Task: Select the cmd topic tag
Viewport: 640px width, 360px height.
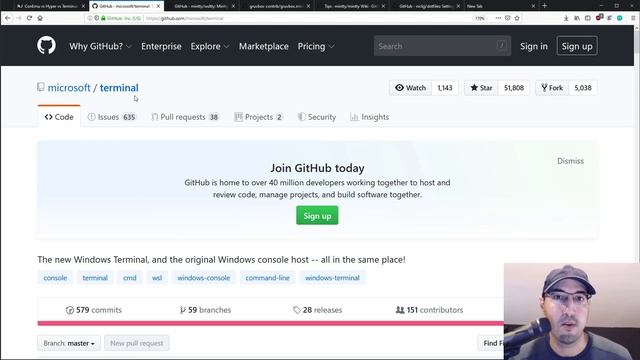Action: (130, 278)
